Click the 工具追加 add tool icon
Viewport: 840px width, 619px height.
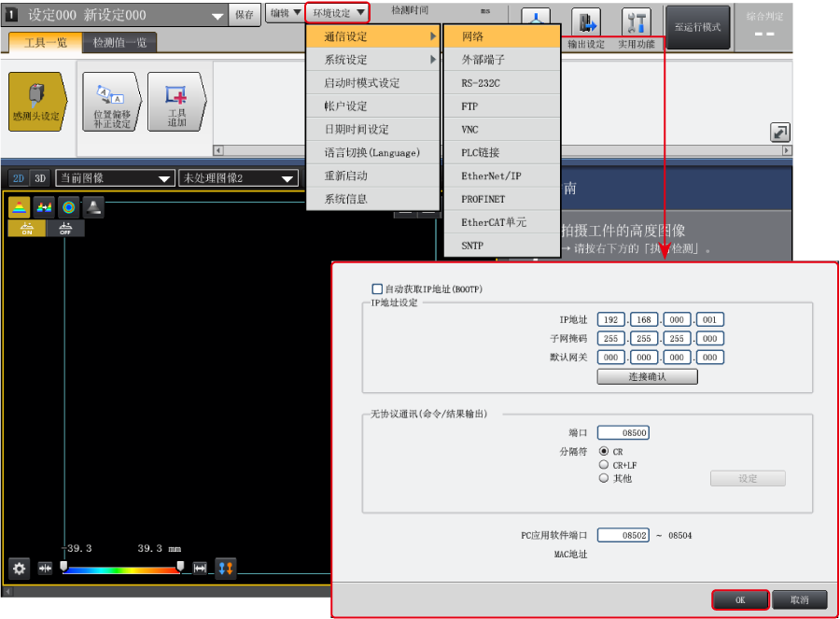point(176,101)
